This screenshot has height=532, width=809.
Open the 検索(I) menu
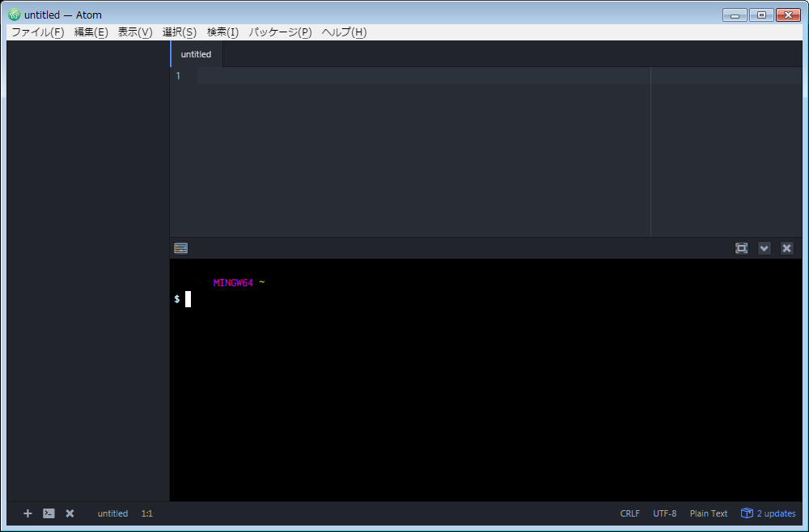point(223,32)
